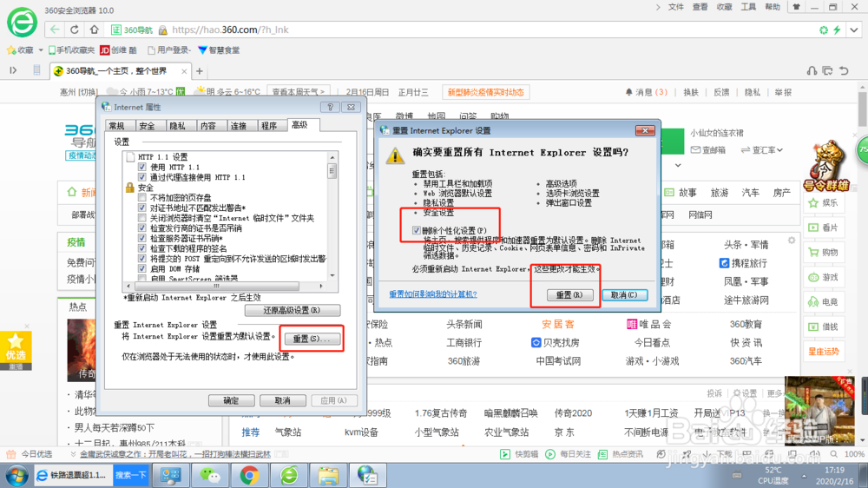
Task: Click the help question mark in Internet 属性
Action: (330, 107)
